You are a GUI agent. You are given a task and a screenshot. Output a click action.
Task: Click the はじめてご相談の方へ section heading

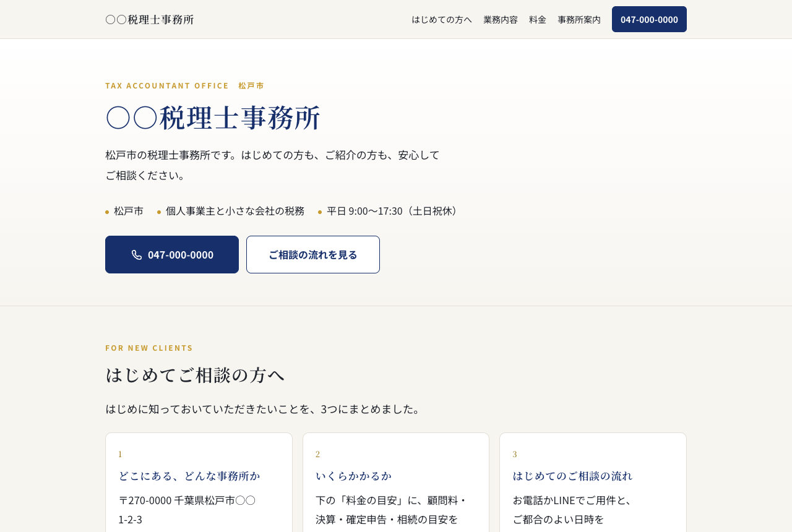point(196,375)
